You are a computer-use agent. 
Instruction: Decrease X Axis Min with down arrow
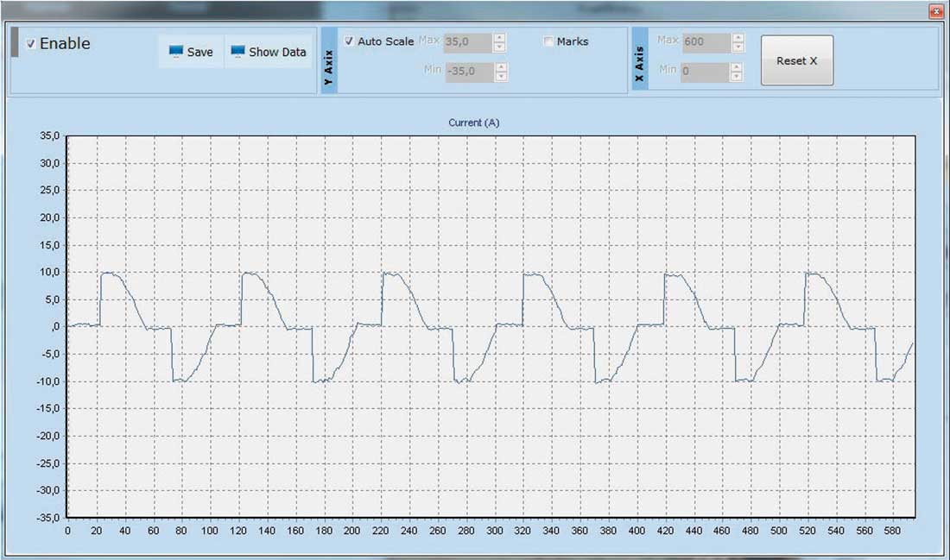pyautogui.click(x=736, y=76)
